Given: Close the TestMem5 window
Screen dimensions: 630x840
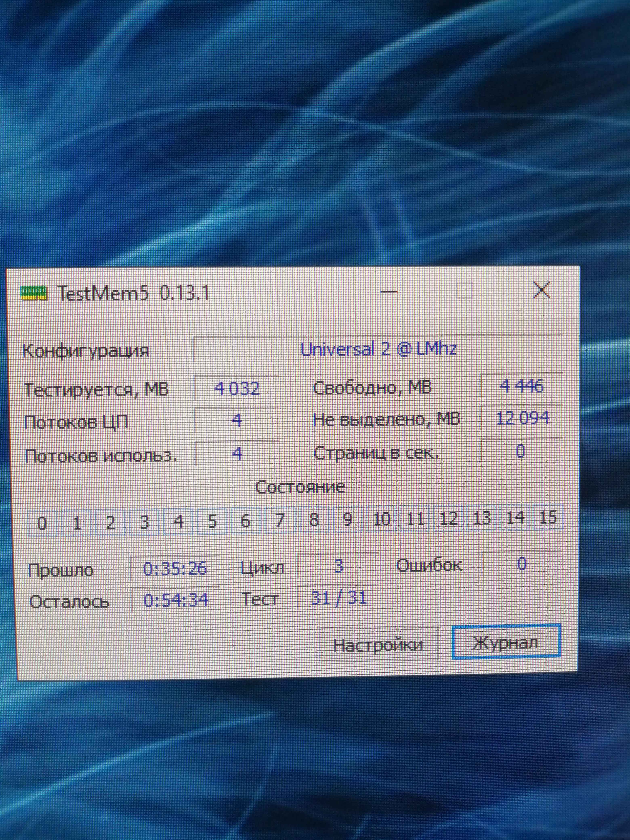Looking at the screenshot, I should 541,291.
